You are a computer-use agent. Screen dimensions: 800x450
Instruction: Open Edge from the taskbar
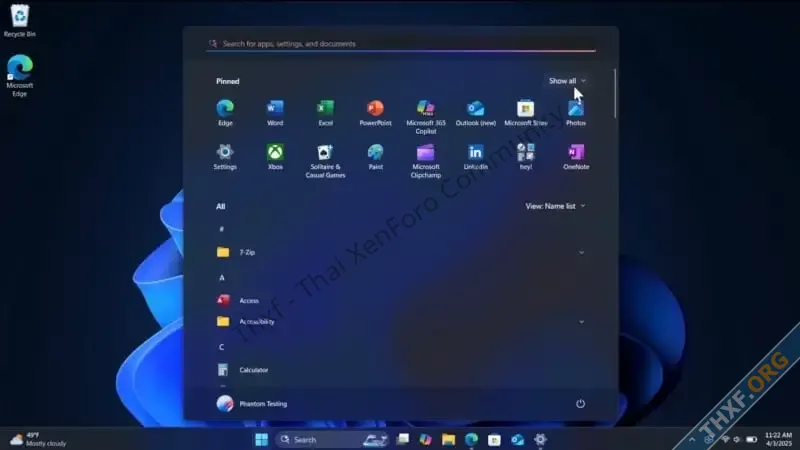click(x=471, y=439)
